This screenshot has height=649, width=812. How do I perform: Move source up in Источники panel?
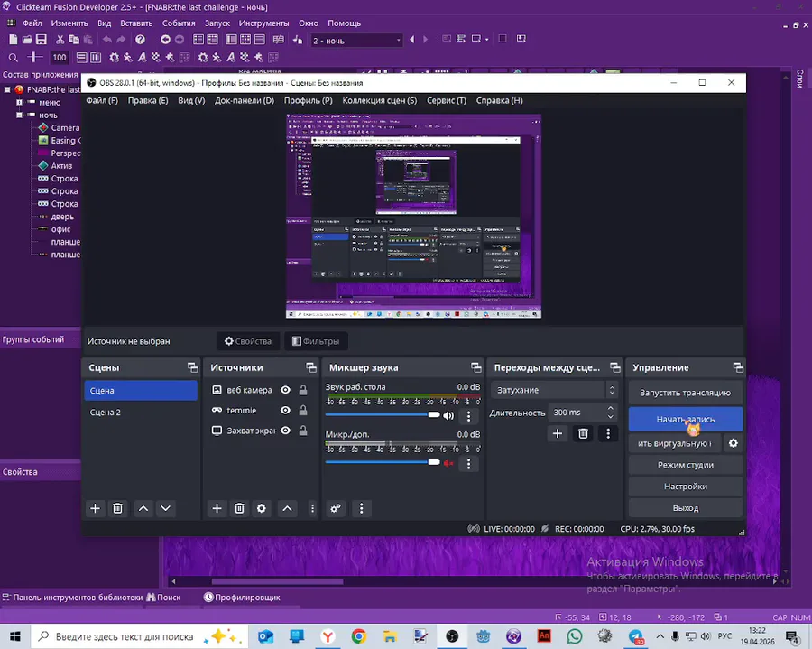pos(288,508)
